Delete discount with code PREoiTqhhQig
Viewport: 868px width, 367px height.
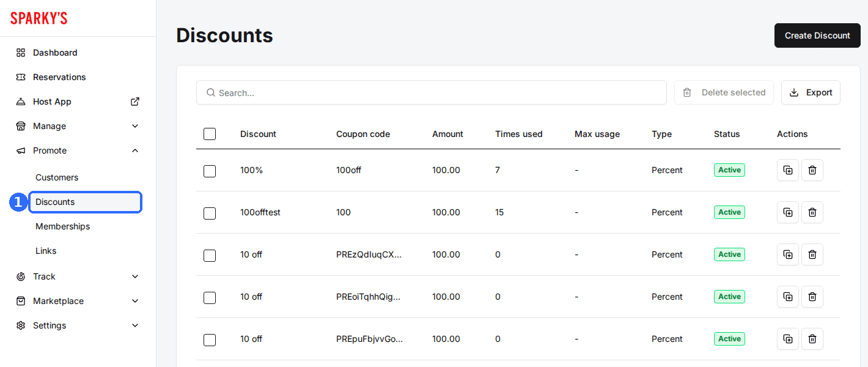(x=812, y=297)
